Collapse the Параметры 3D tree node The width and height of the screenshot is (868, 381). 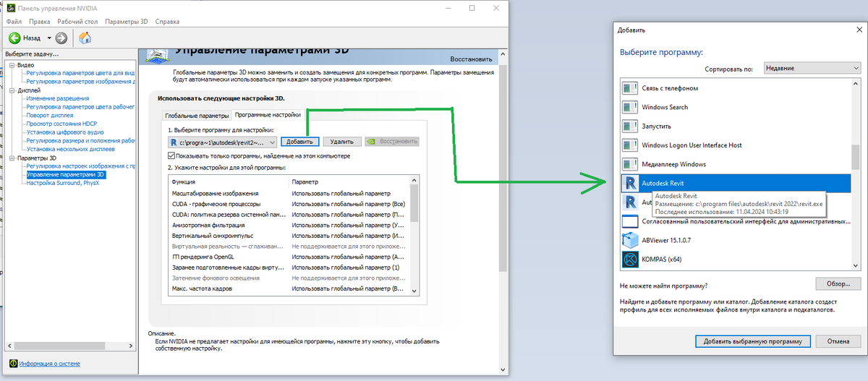click(x=12, y=158)
